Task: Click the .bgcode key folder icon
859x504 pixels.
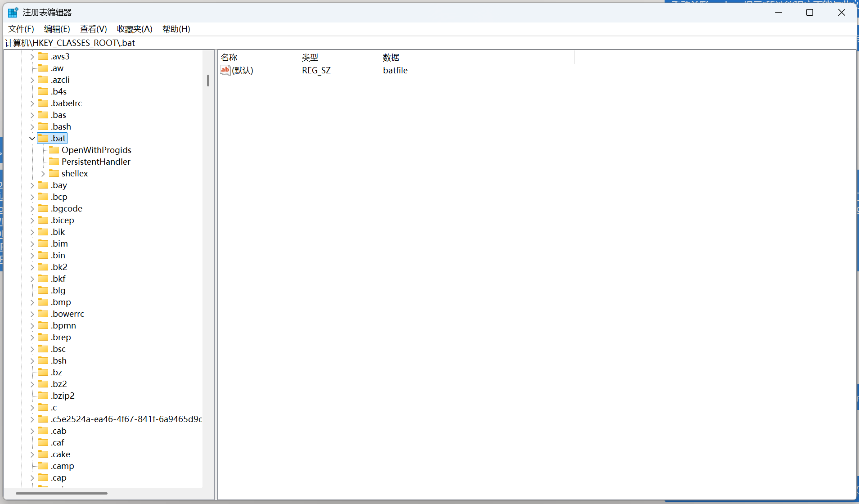Action: point(43,208)
